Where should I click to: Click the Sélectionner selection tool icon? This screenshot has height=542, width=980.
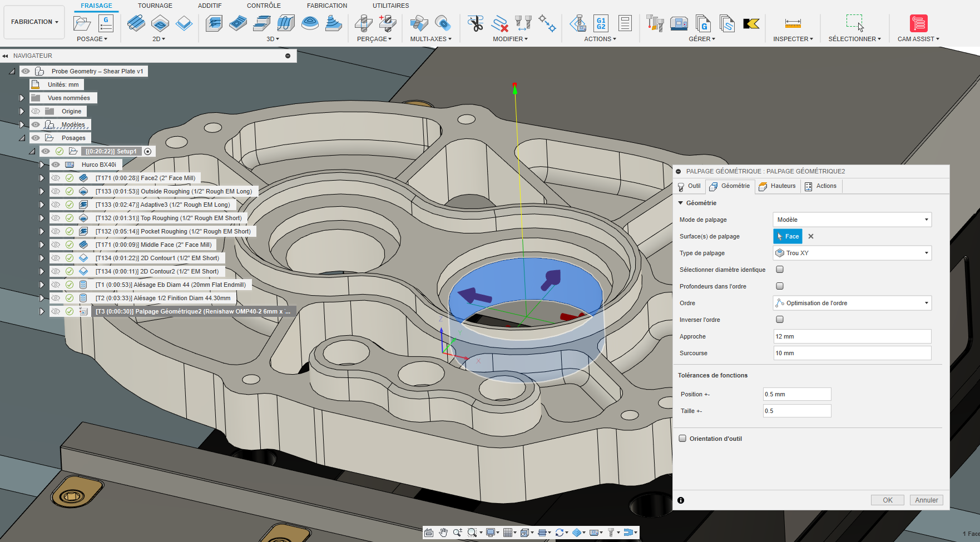pos(854,23)
